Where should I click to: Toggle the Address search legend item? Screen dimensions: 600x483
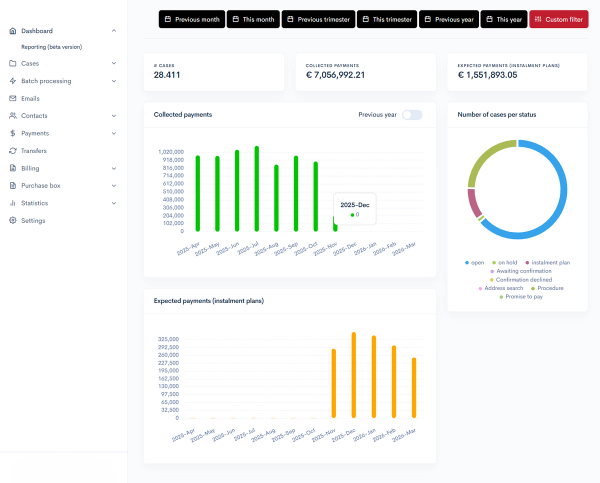(x=501, y=288)
